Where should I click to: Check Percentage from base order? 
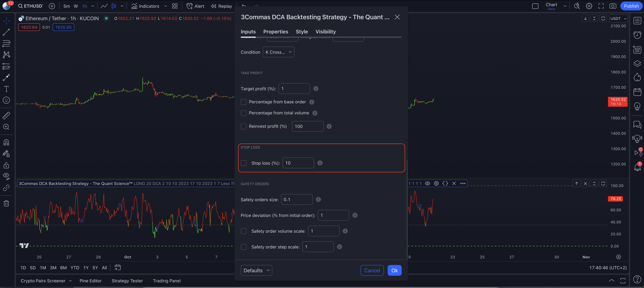[x=243, y=102]
